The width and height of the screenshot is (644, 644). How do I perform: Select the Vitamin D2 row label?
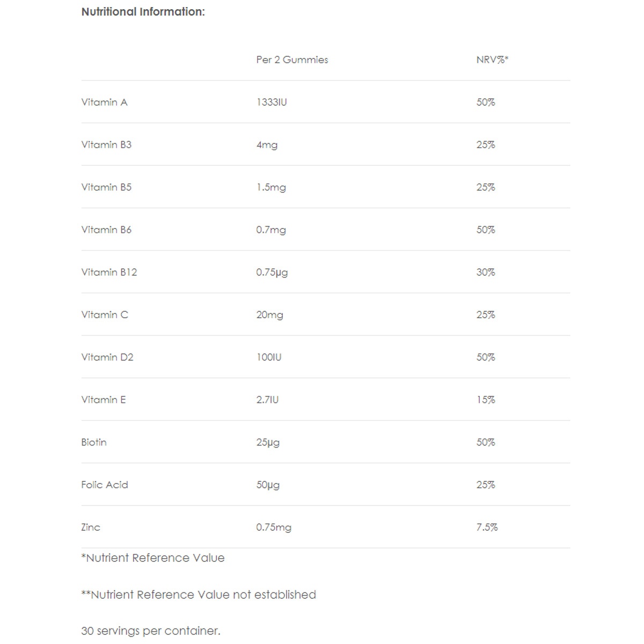[107, 357]
